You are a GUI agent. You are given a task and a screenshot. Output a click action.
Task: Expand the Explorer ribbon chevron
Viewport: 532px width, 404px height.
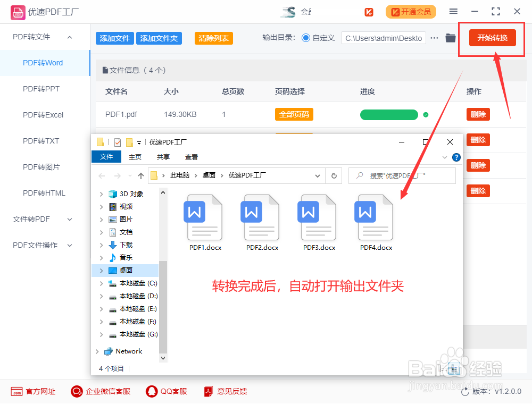pyautogui.click(x=444, y=157)
